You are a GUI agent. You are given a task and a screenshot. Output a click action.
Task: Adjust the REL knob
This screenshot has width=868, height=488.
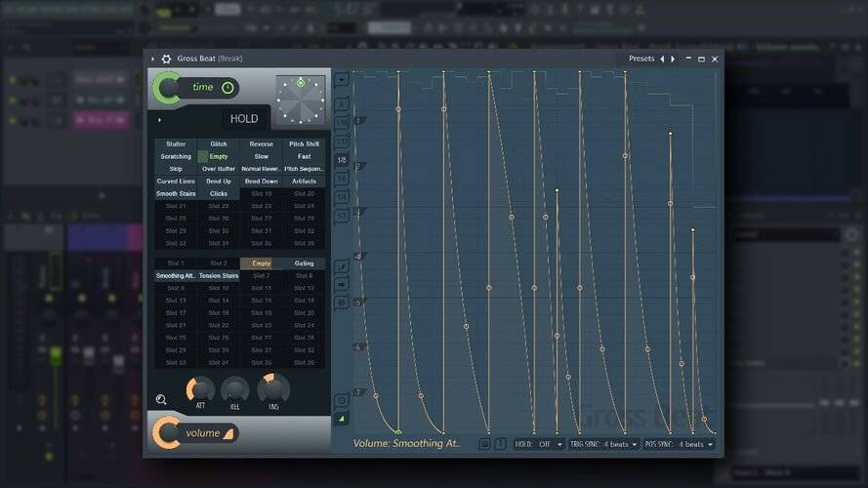click(x=234, y=389)
